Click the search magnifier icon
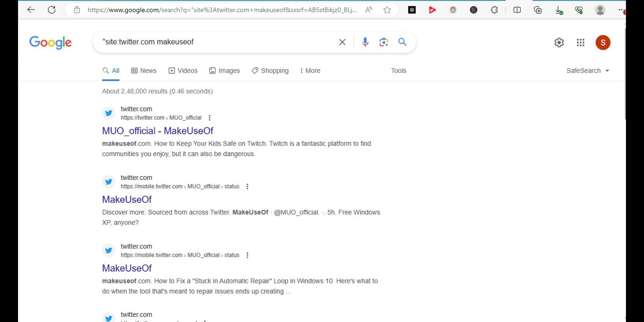The image size is (644, 322). click(x=402, y=42)
